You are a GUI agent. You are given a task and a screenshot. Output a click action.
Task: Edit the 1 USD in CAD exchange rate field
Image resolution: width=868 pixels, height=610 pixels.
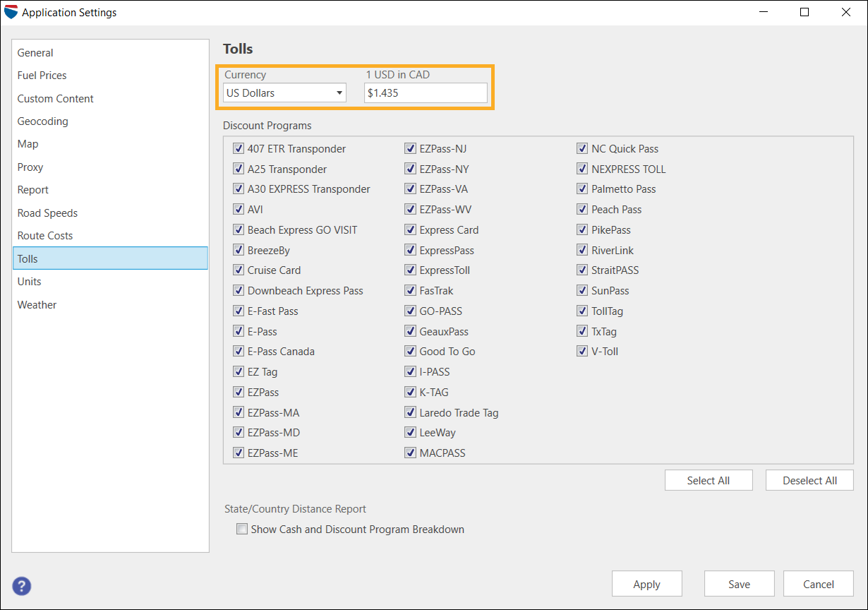click(x=426, y=92)
